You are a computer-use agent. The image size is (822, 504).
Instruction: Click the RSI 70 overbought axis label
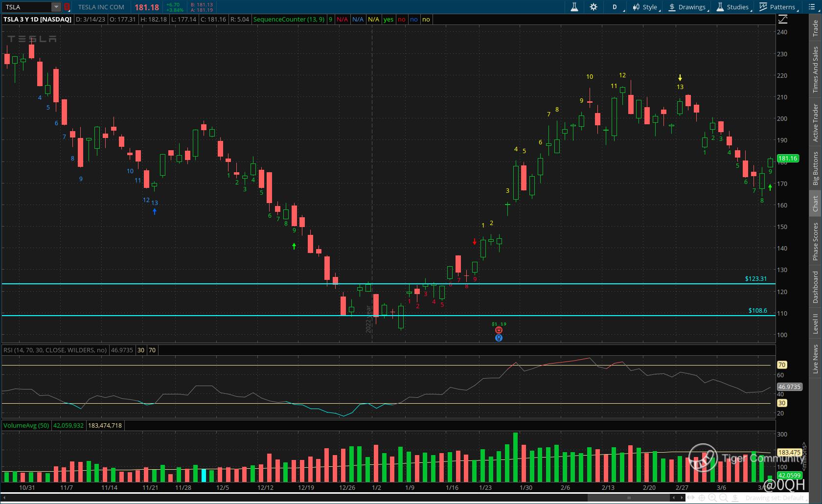coord(782,365)
